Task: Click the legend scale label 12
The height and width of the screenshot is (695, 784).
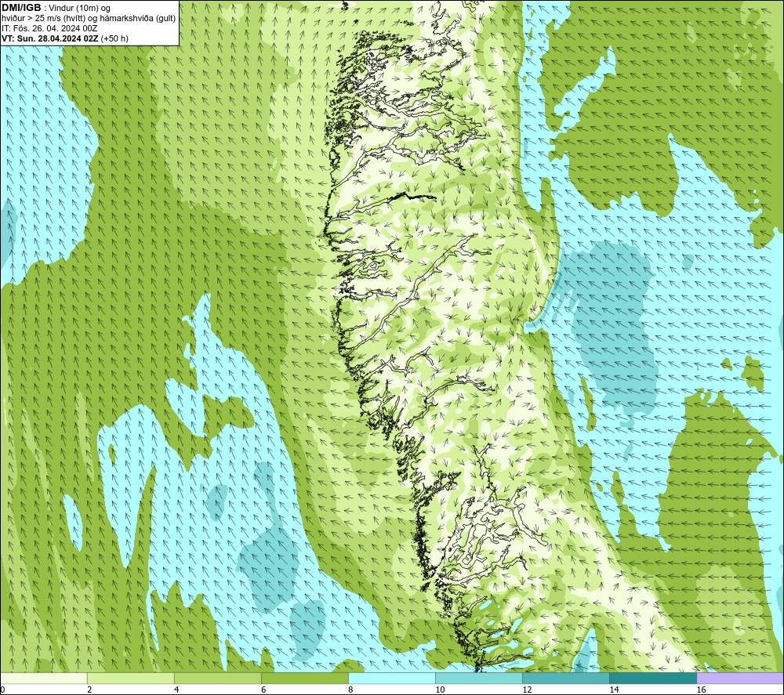Action: 527,690
